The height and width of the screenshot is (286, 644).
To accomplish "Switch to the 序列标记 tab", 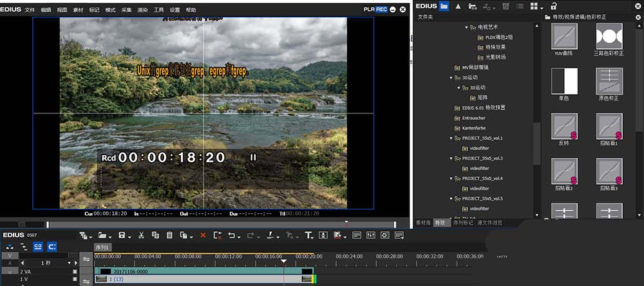I will tap(463, 223).
